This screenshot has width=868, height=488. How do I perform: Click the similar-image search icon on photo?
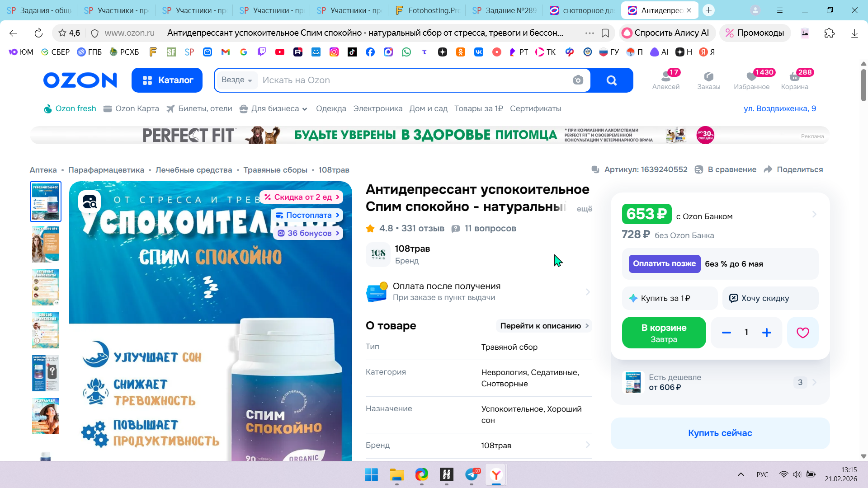click(x=90, y=202)
